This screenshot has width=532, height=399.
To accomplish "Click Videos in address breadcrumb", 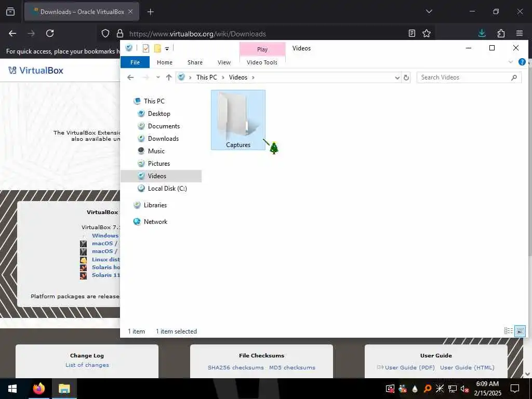I will (238, 77).
